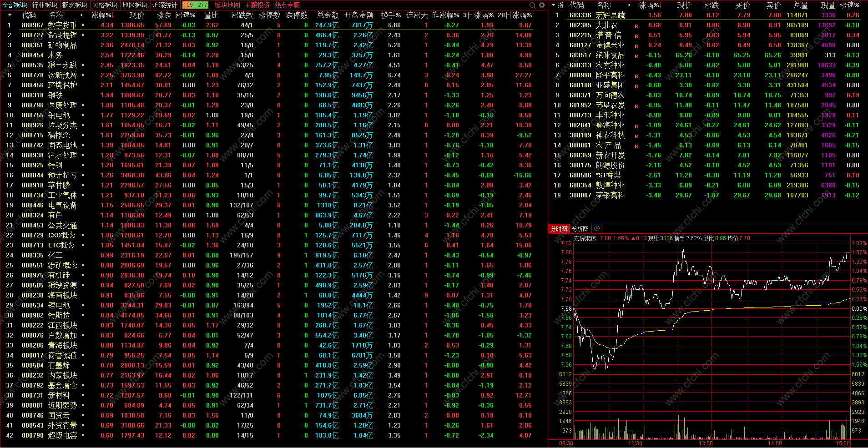
Task: Click the dot marker on 草甘膦 row
Action: pyautogui.click(x=83, y=185)
